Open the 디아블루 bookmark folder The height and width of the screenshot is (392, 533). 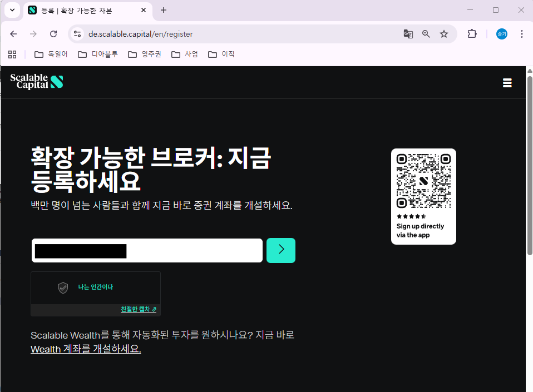click(x=98, y=54)
